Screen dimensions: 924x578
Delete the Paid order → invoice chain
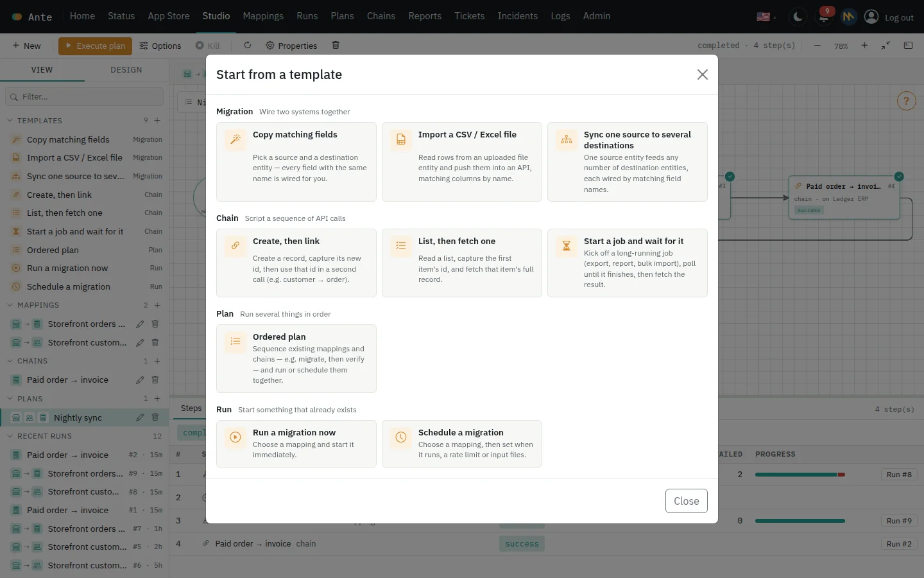pyautogui.click(x=155, y=380)
